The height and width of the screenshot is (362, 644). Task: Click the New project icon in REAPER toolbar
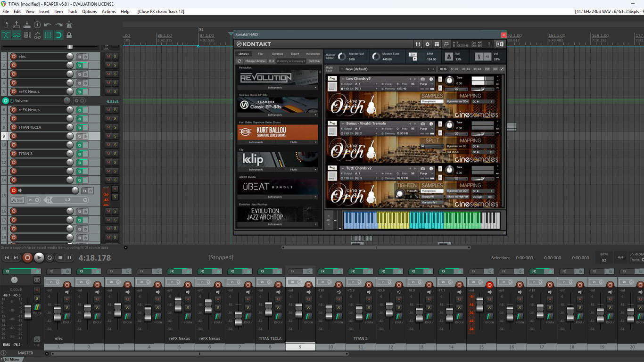6,25
